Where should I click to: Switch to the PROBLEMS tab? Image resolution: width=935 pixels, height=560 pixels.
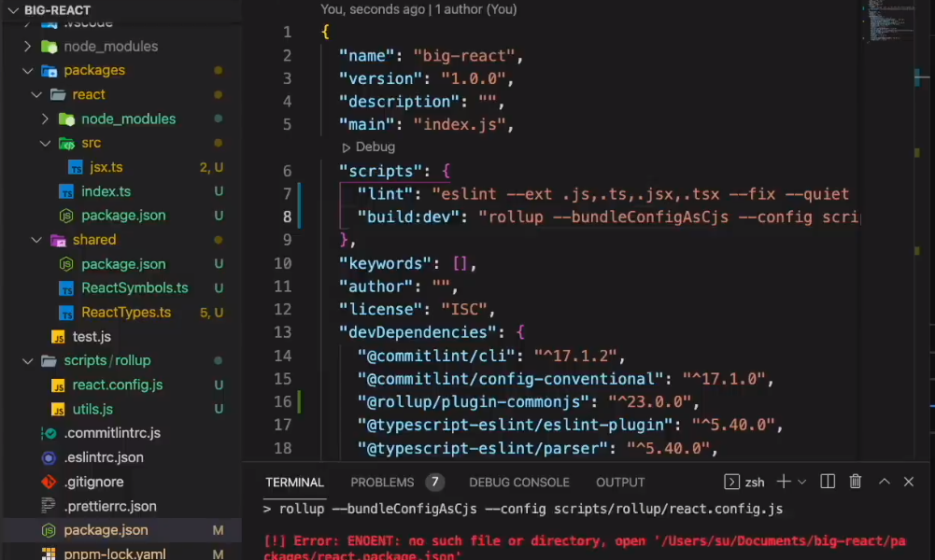pos(382,483)
